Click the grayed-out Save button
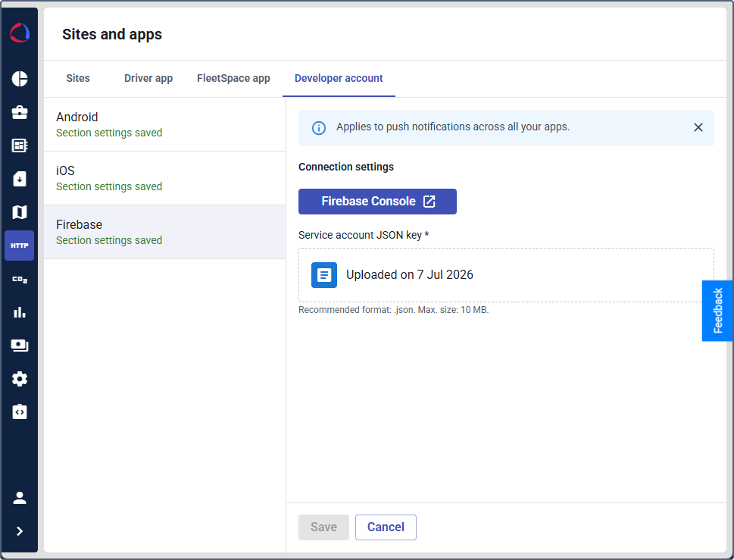 pyautogui.click(x=323, y=527)
